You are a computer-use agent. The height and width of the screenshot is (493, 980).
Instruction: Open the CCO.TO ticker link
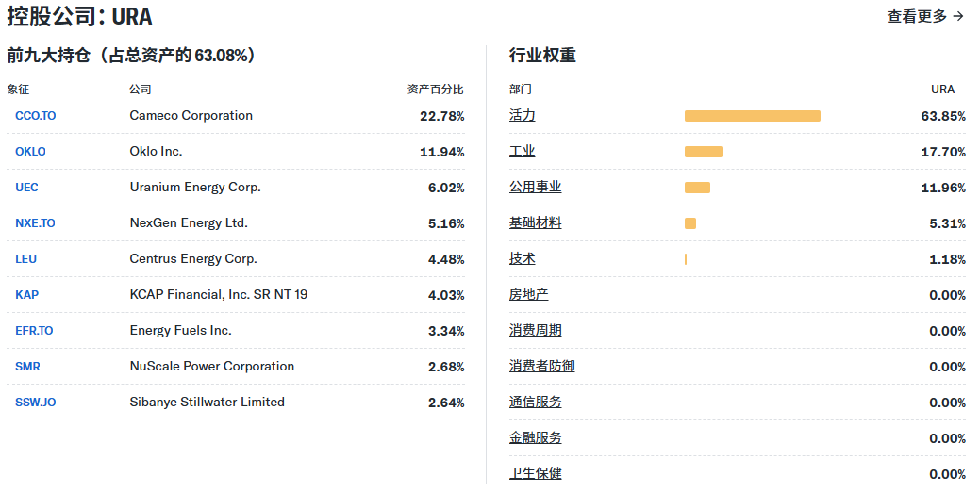click(x=36, y=116)
